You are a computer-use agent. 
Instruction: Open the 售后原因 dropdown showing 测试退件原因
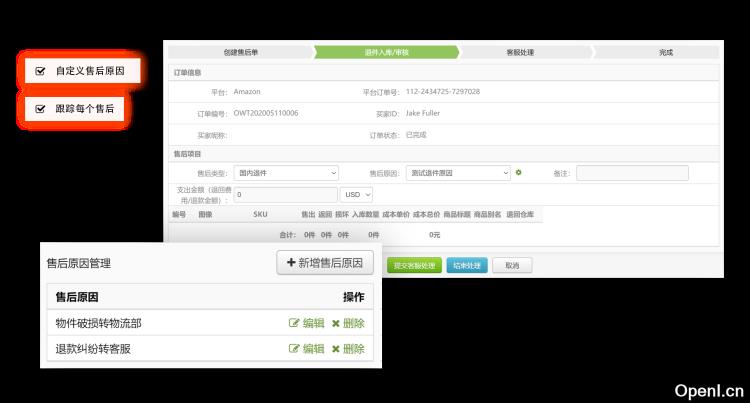click(458, 173)
